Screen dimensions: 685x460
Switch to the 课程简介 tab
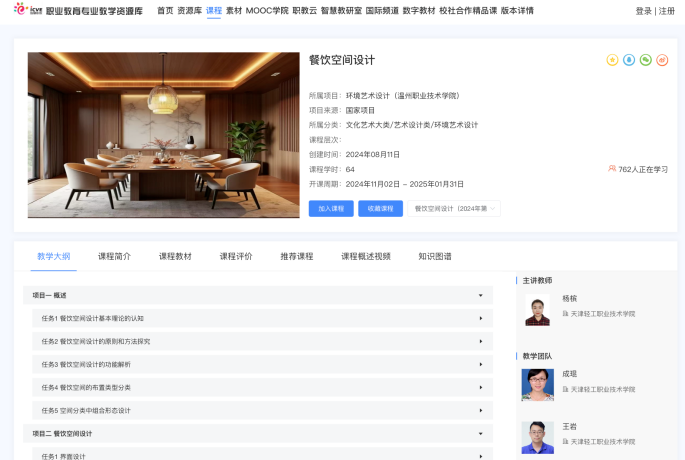(114, 257)
